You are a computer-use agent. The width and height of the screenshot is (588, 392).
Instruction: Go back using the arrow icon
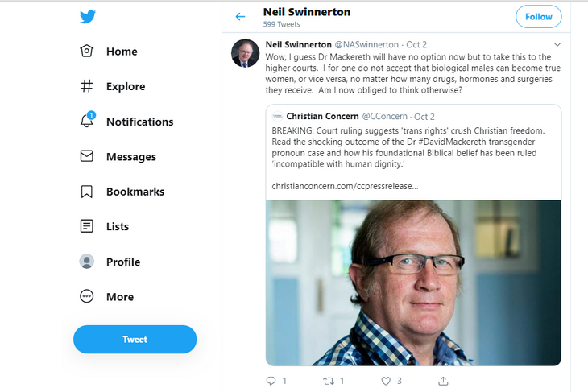coord(240,17)
